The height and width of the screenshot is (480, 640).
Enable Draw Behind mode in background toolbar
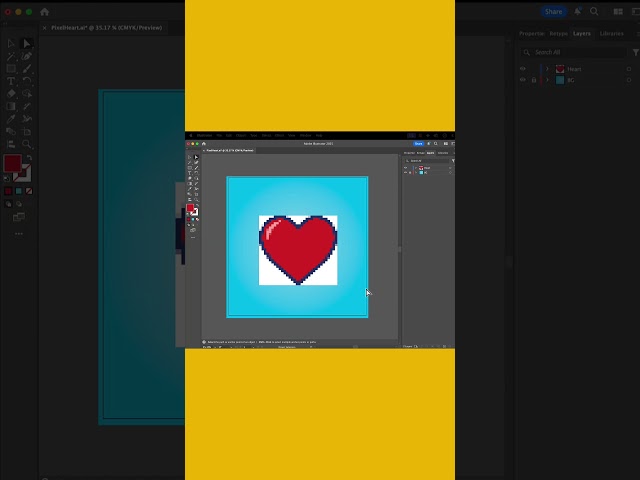[19, 204]
